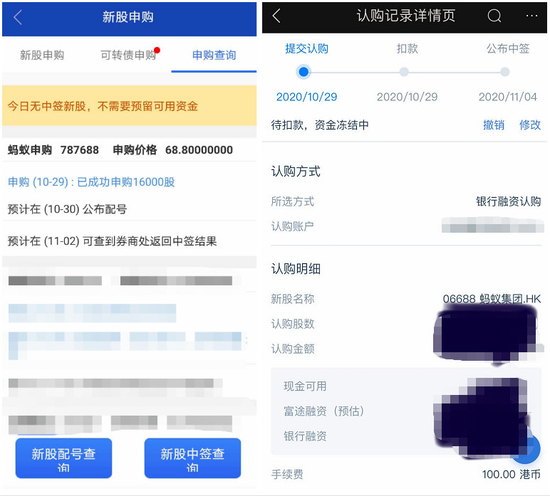Tap the 预计在 (11-02) 中签结果 line
This screenshot has width=550, height=496.
click(x=112, y=241)
